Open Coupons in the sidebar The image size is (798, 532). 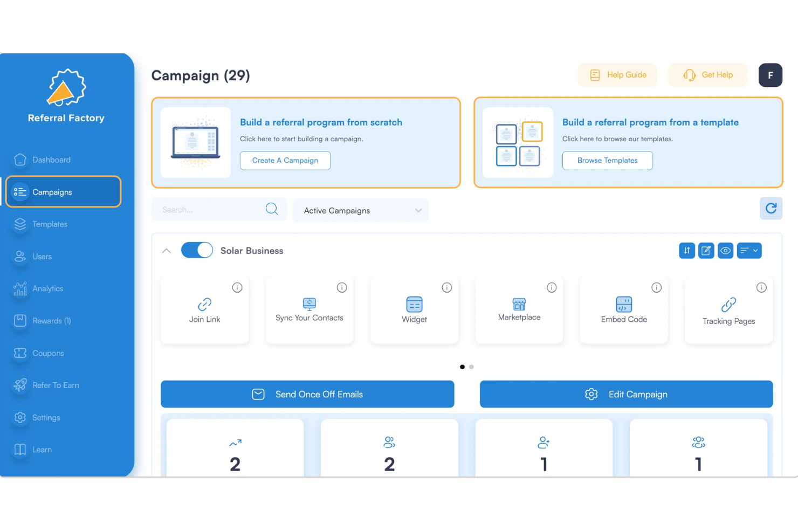click(x=48, y=354)
